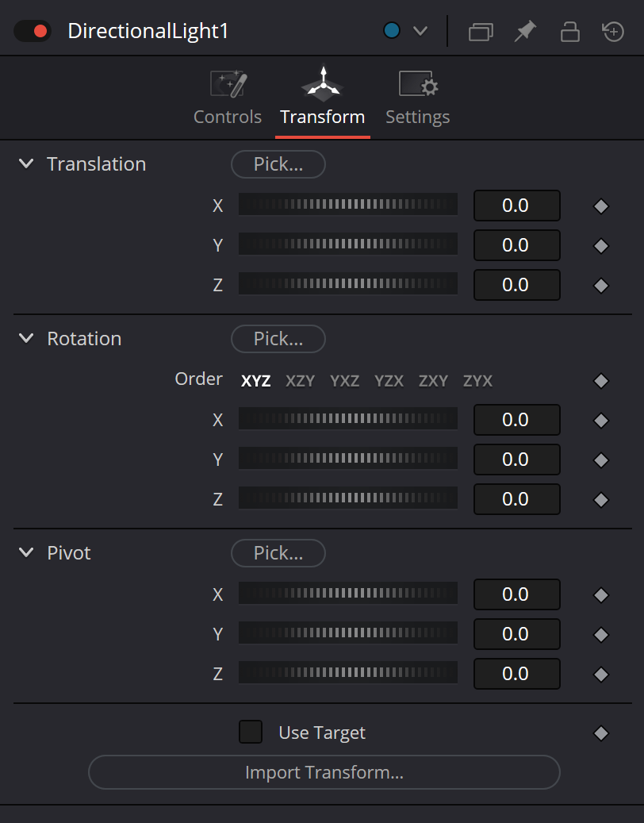Click the reset node settings icon
This screenshot has height=823, width=644.
[x=613, y=31]
